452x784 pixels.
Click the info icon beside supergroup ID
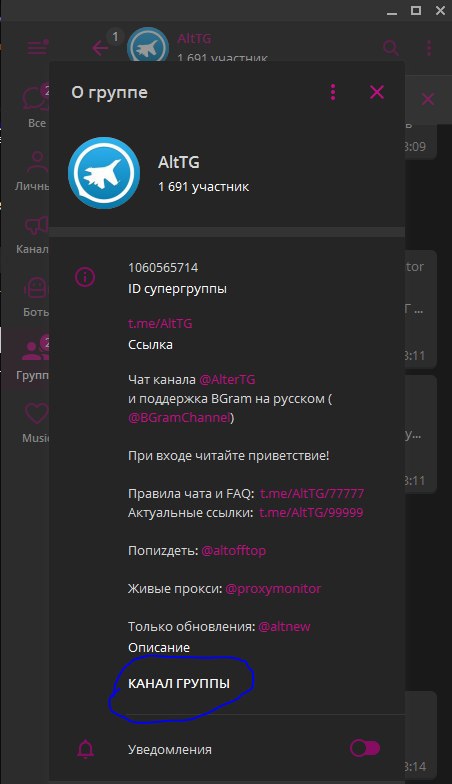pyautogui.click(x=85, y=276)
